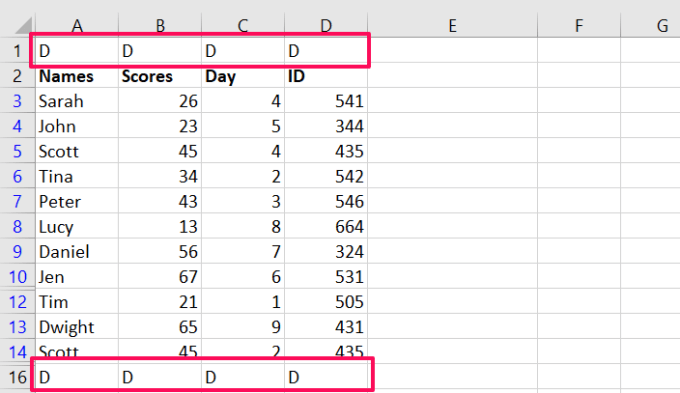Select column B header

click(160, 25)
